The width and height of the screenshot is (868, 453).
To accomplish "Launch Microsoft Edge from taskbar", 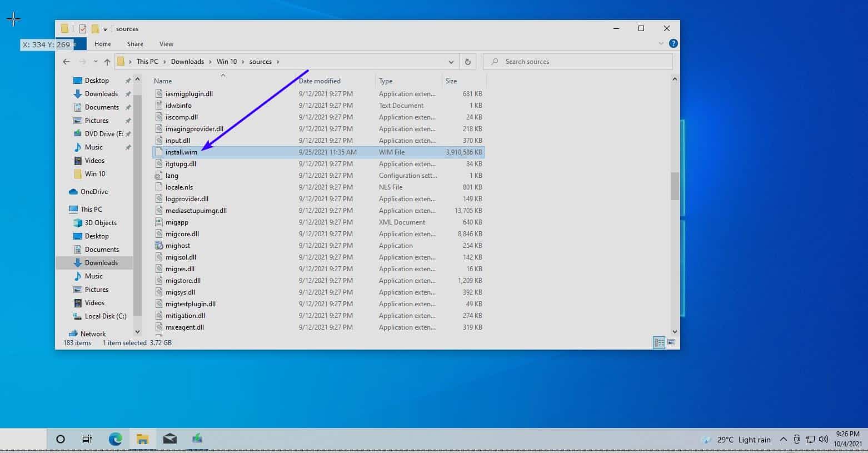I will pos(115,439).
